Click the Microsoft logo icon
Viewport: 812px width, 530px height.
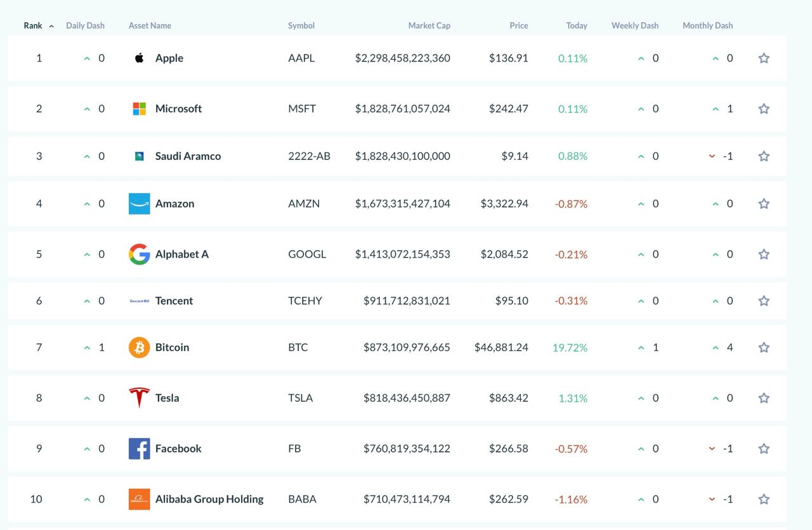pos(140,109)
